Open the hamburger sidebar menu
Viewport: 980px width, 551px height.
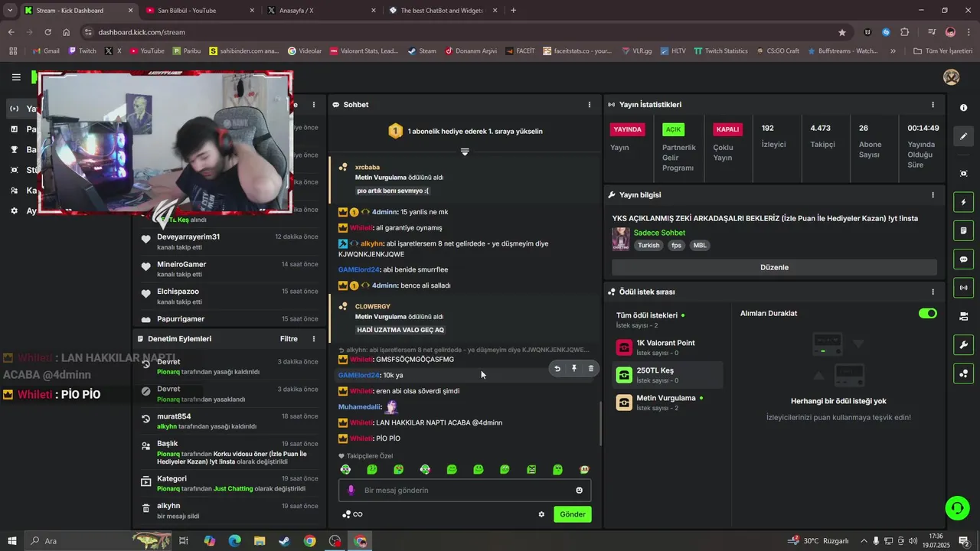[16, 77]
